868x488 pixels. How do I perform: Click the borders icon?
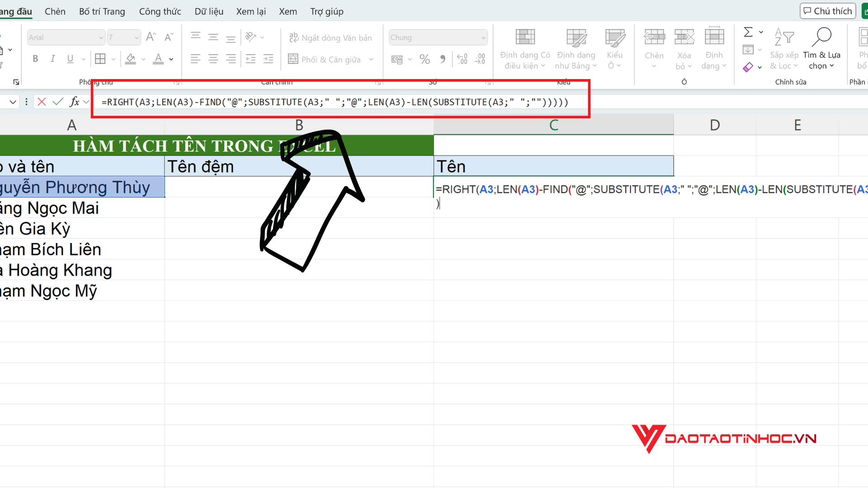[100, 59]
